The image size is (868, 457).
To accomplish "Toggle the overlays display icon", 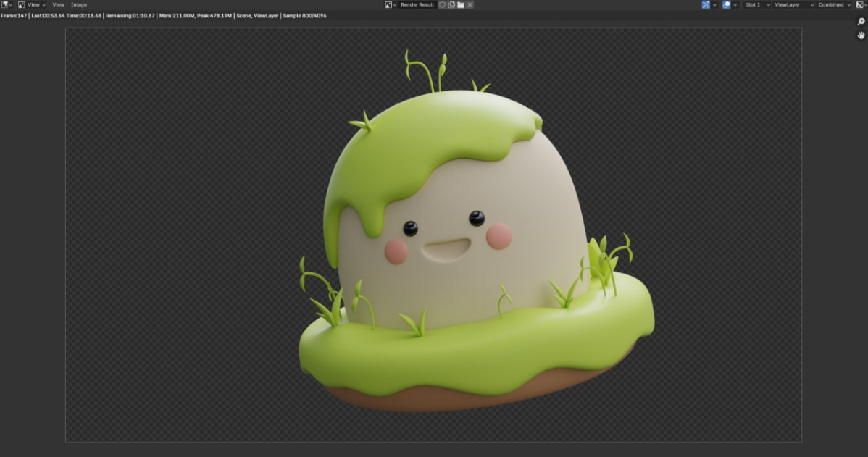I will 727,4.
